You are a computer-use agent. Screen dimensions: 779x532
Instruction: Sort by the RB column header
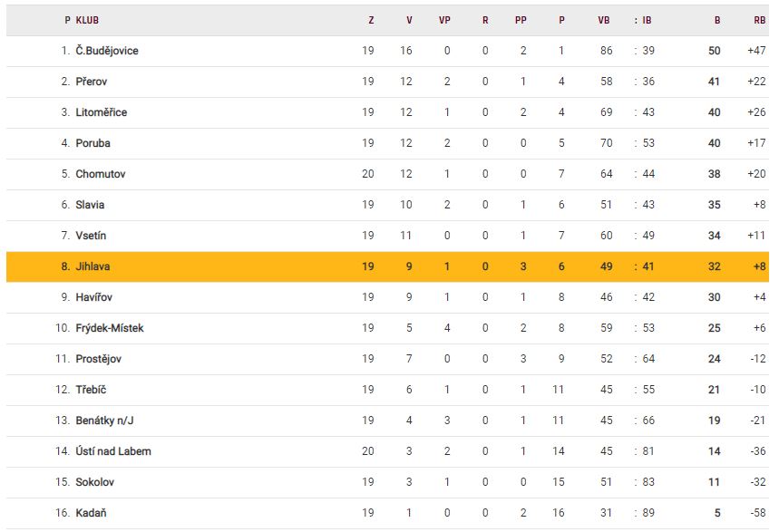click(757, 20)
